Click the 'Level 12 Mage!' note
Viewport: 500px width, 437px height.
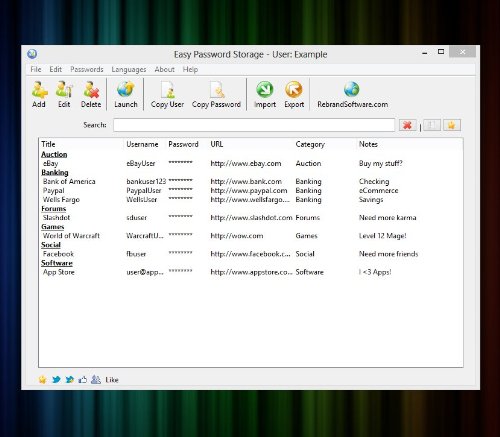point(383,236)
